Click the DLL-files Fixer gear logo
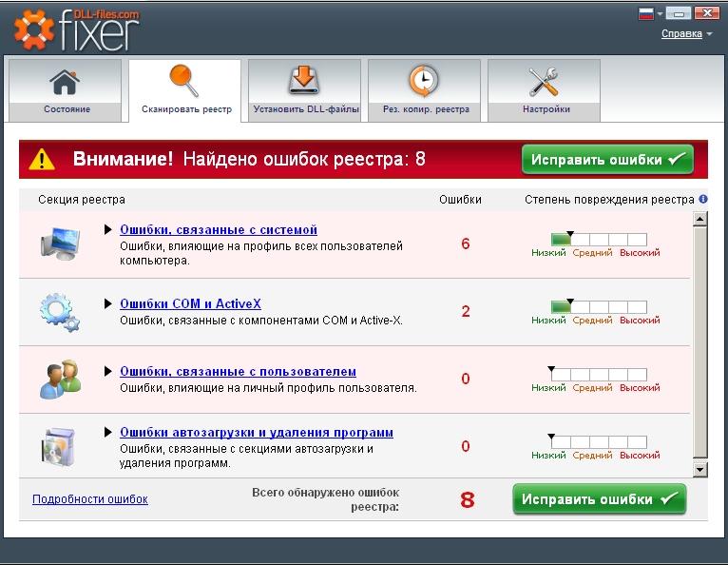The width and height of the screenshot is (728, 565). point(34,29)
